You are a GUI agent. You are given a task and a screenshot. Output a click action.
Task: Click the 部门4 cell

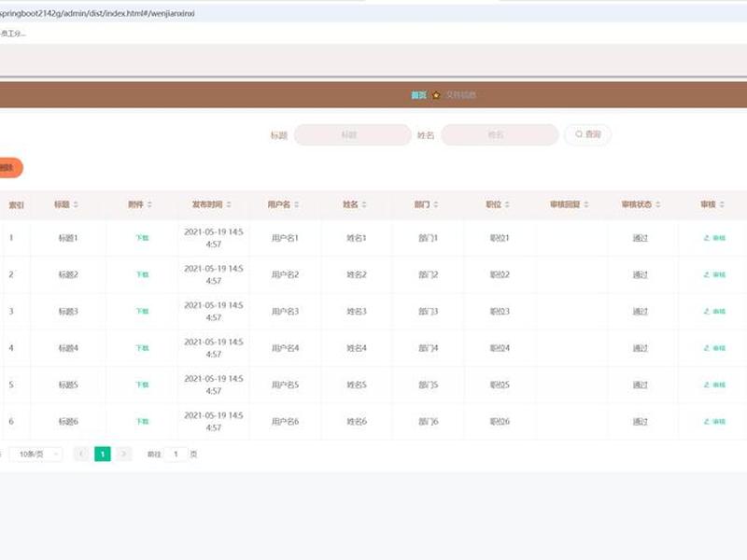tap(428, 348)
